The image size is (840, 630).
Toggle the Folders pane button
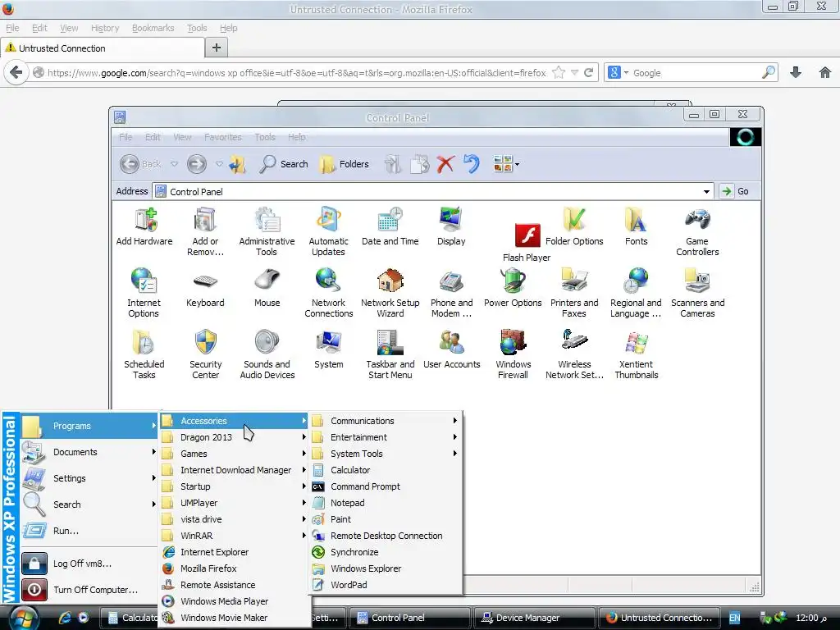(345, 164)
